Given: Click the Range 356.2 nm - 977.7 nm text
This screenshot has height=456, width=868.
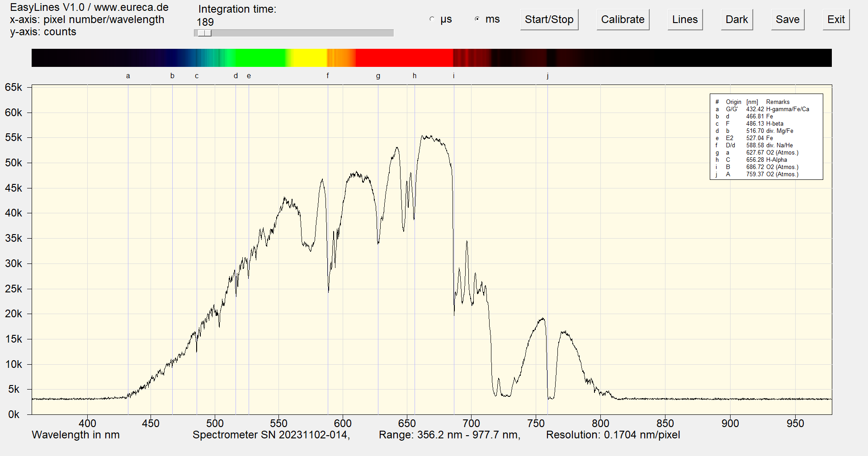Looking at the screenshot, I should click(450, 435).
